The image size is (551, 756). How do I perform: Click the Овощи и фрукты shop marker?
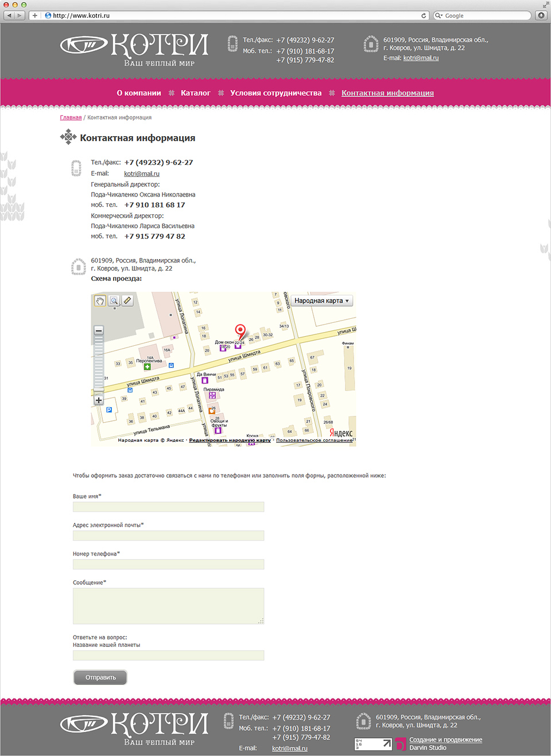[x=218, y=430]
